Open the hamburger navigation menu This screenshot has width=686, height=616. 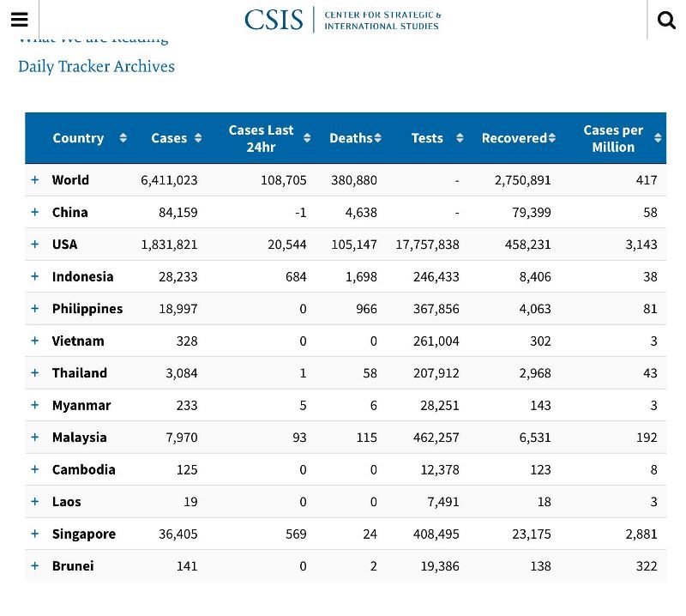(19, 20)
